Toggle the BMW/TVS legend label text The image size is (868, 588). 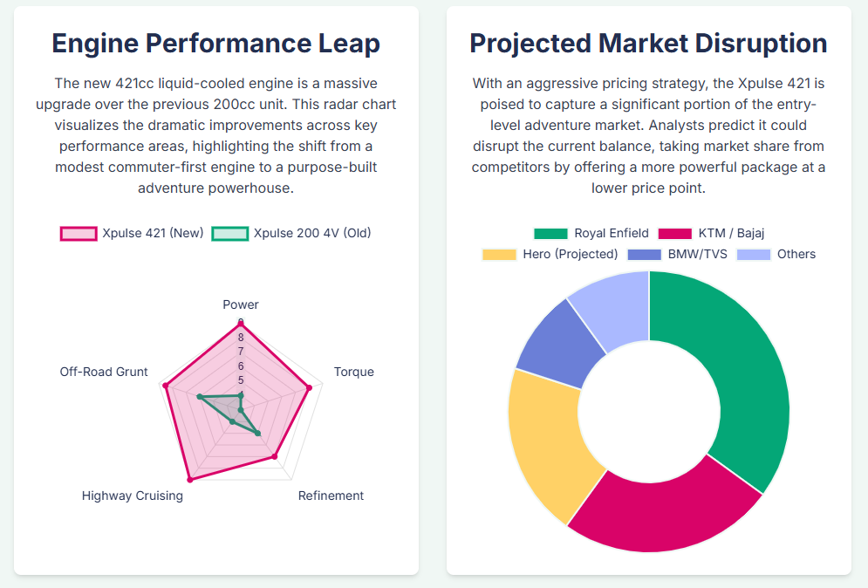coord(697,254)
